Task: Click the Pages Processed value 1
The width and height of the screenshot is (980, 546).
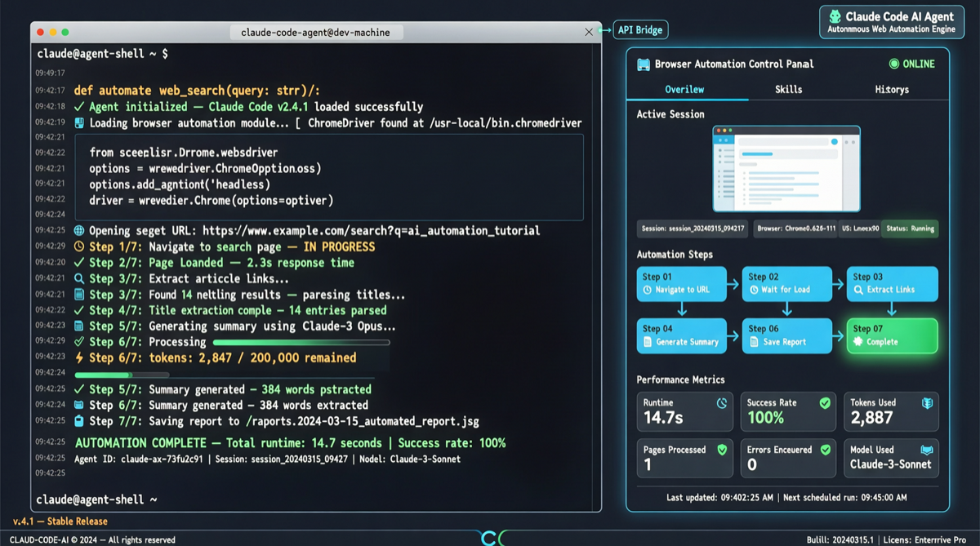Action: (648, 464)
